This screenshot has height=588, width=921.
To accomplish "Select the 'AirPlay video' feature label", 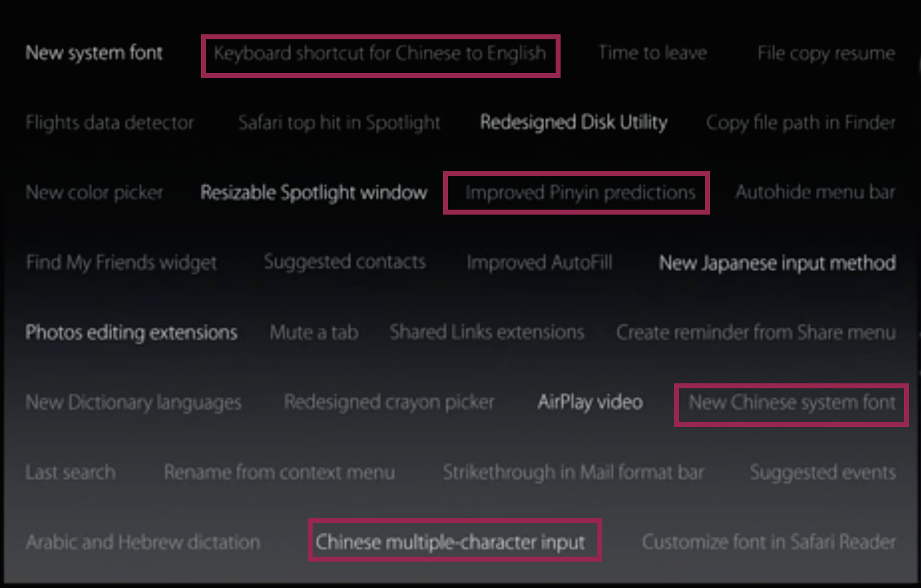I will click(590, 402).
